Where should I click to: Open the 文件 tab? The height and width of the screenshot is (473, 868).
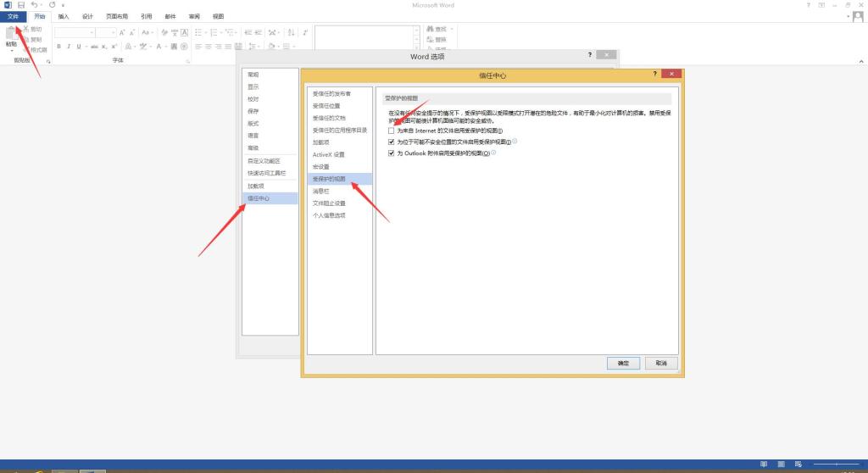[13, 16]
